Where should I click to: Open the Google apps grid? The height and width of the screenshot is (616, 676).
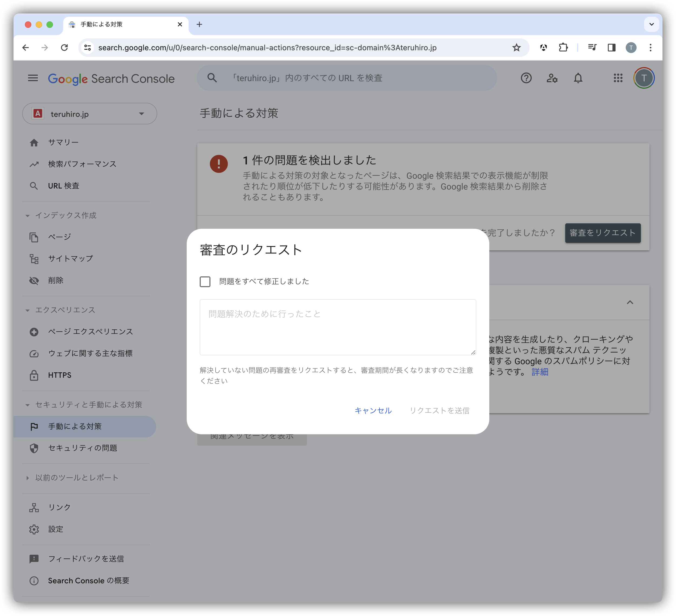pyautogui.click(x=617, y=78)
